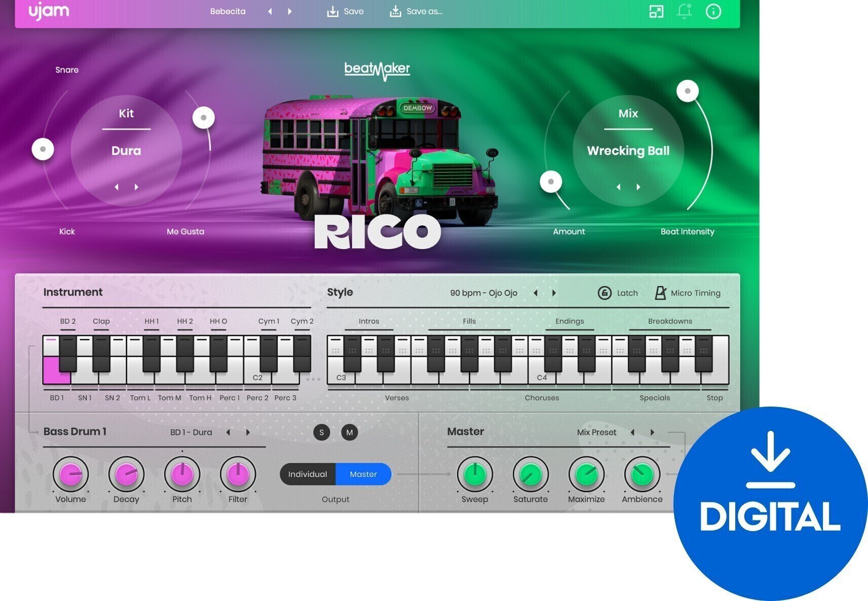Click the beatMaker logo
This screenshot has width=868, height=601.
(x=377, y=70)
